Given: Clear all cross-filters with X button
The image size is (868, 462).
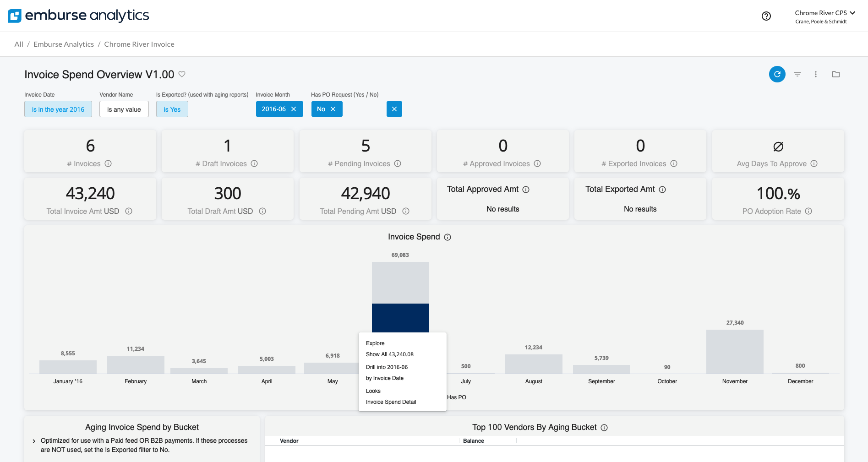Looking at the screenshot, I should pyautogui.click(x=394, y=109).
